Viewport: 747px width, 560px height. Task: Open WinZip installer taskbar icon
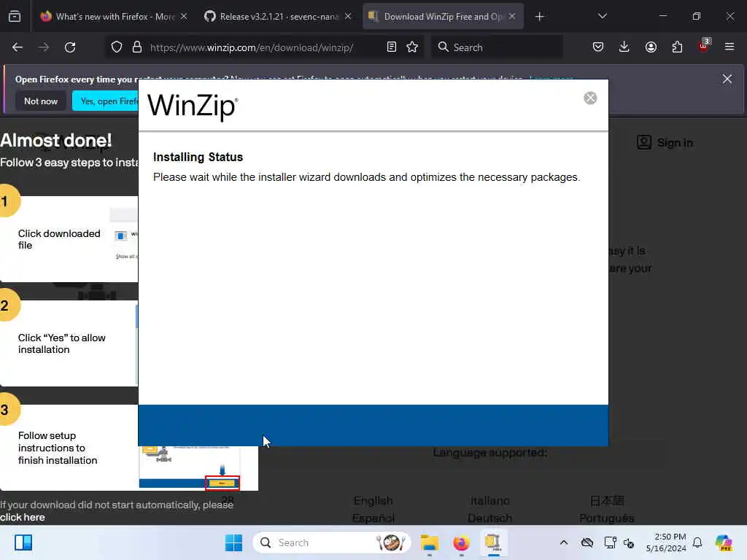pos(493,542)
